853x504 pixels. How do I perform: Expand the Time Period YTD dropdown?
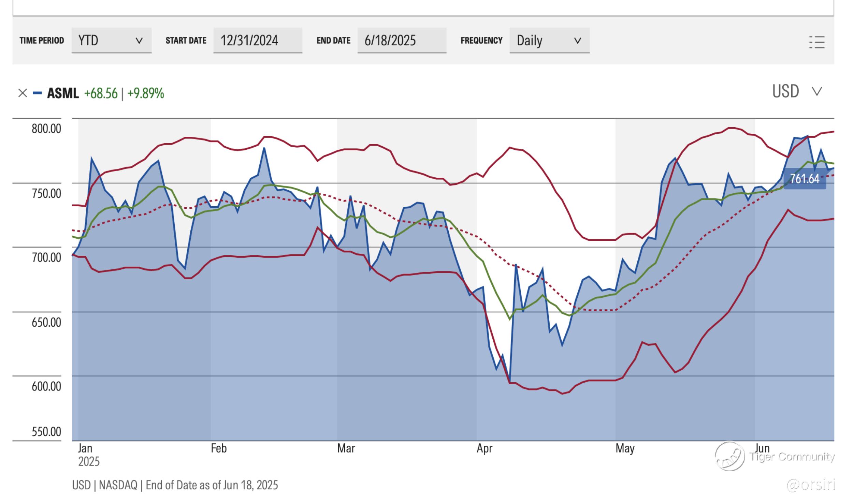[x=111, y=41]
